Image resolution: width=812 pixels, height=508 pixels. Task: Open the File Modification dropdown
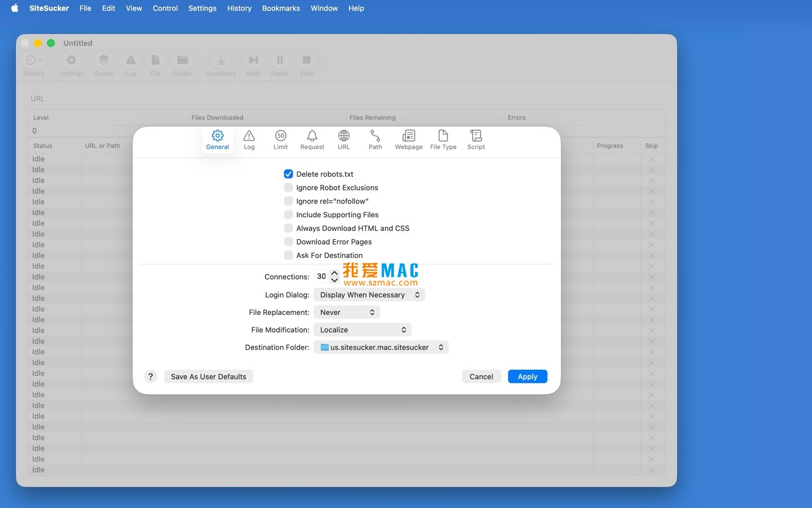(363, 330)
